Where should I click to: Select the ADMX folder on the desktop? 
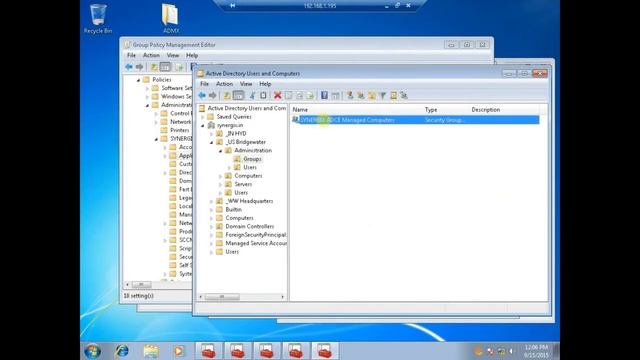point(171,18)
